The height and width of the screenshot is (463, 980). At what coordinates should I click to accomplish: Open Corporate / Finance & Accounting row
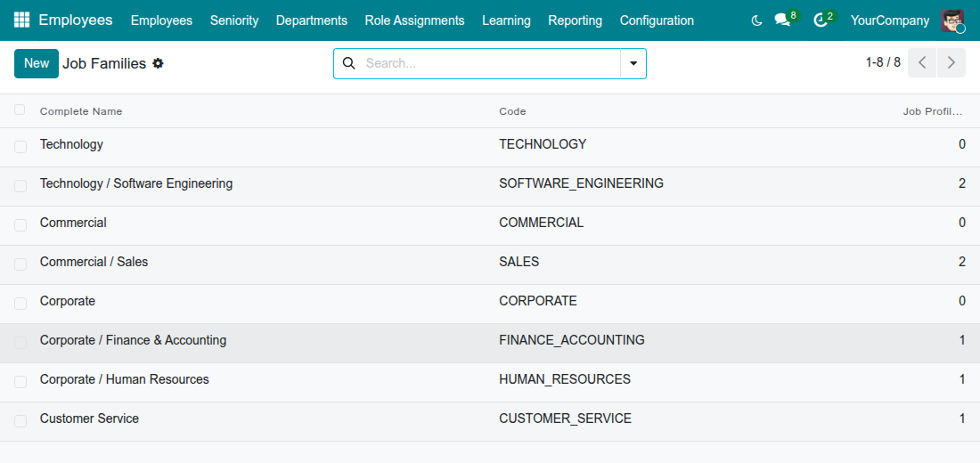[x=490, y=343]
